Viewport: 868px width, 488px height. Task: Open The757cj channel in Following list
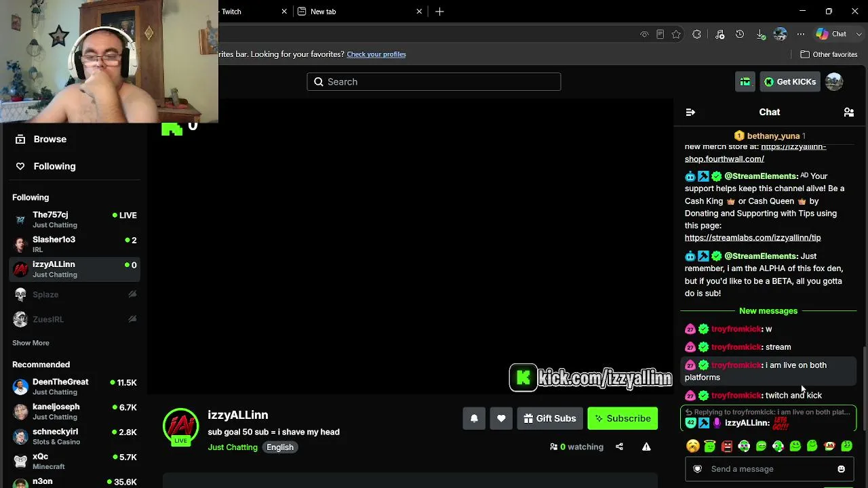click(75, 220)
